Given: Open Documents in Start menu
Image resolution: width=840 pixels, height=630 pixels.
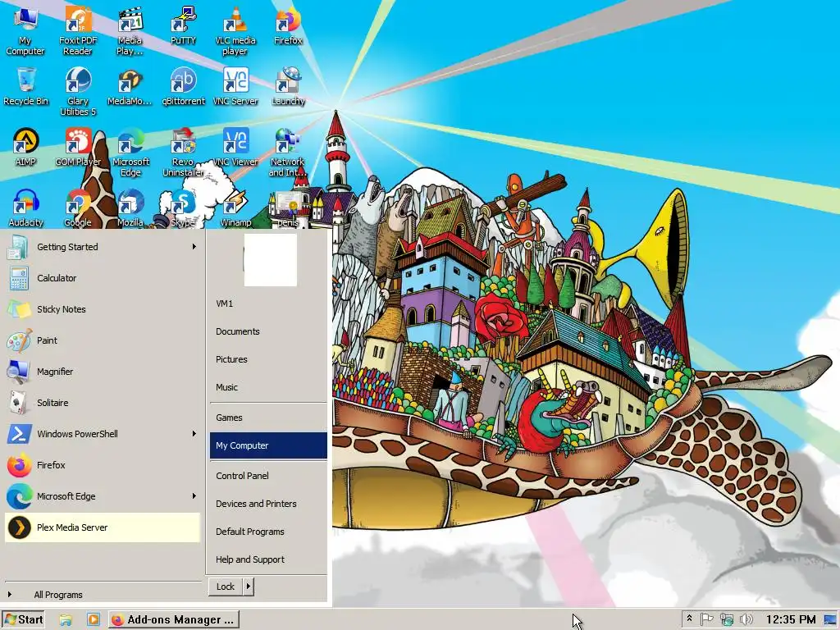Looking at the screenshot, I should (268, 331).
